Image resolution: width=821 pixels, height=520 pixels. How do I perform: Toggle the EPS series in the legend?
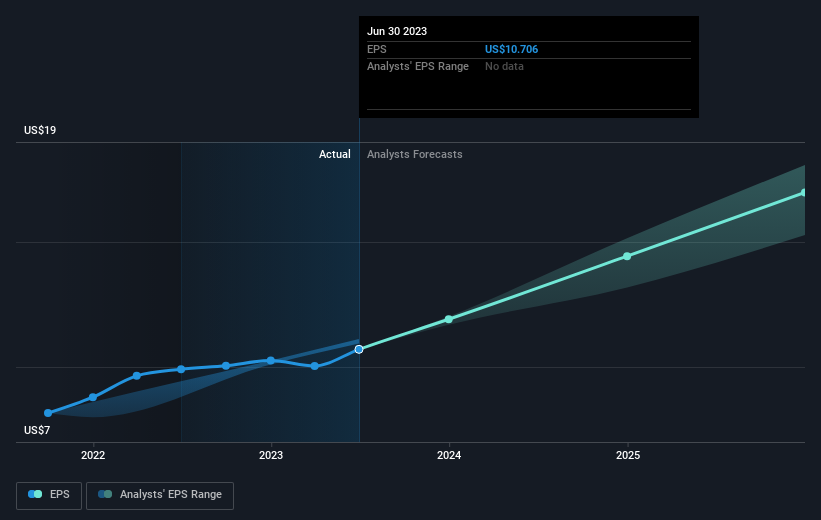pyautogui.click(x=50, y=494)
